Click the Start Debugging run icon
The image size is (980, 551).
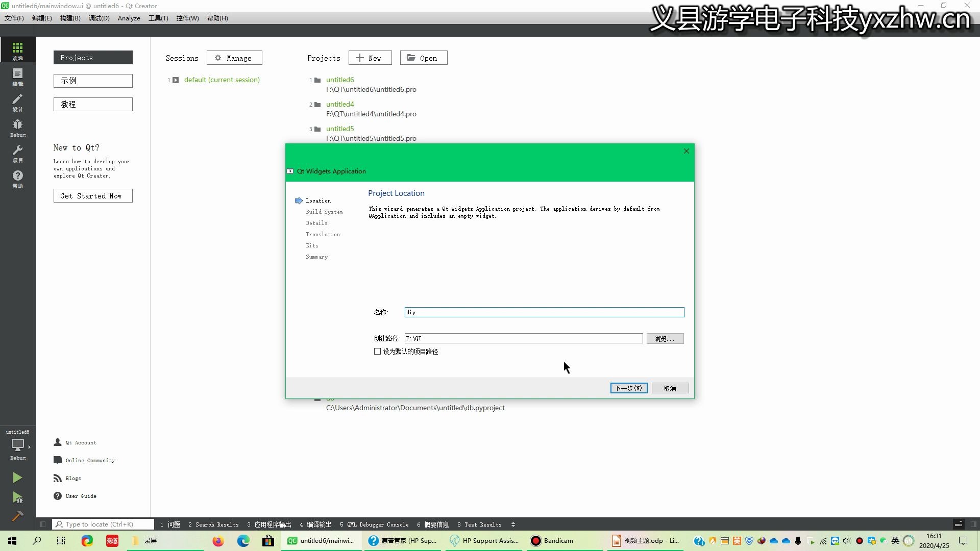[x=17, y=497]
